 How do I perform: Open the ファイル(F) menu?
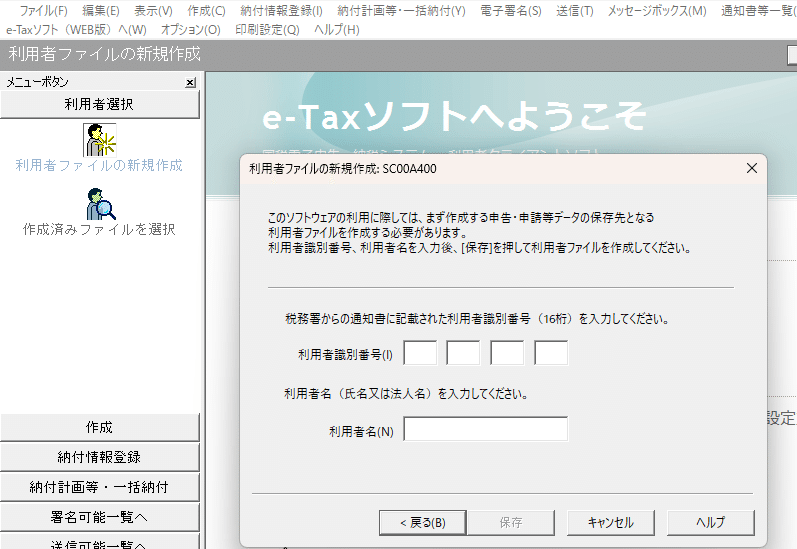click(x=43, y=11)
